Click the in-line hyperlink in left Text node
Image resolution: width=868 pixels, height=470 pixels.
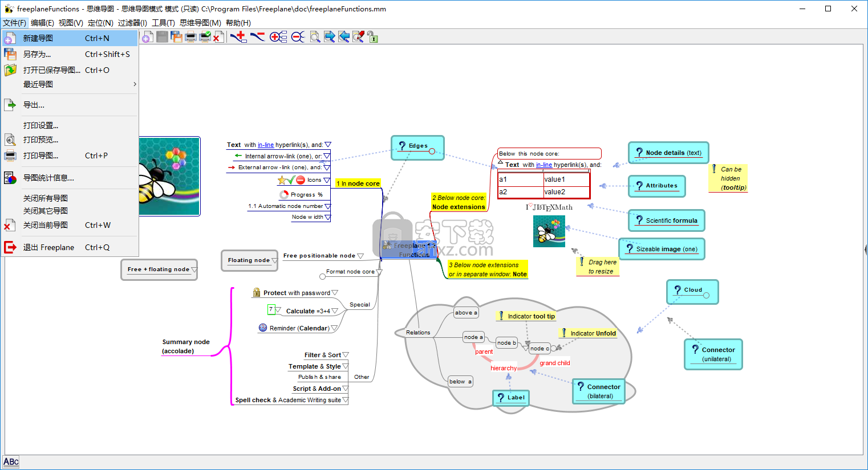[266, 145]
